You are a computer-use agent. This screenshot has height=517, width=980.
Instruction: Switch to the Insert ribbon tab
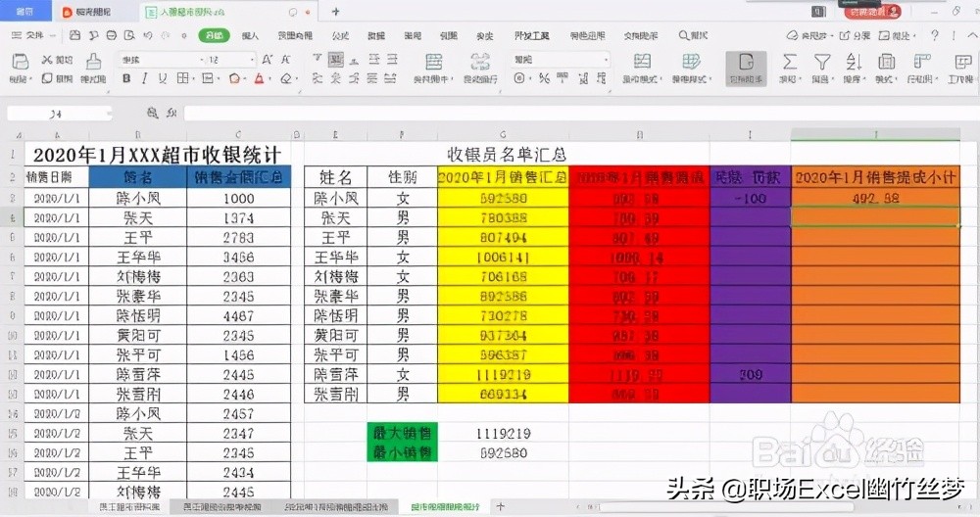point(250,35)
